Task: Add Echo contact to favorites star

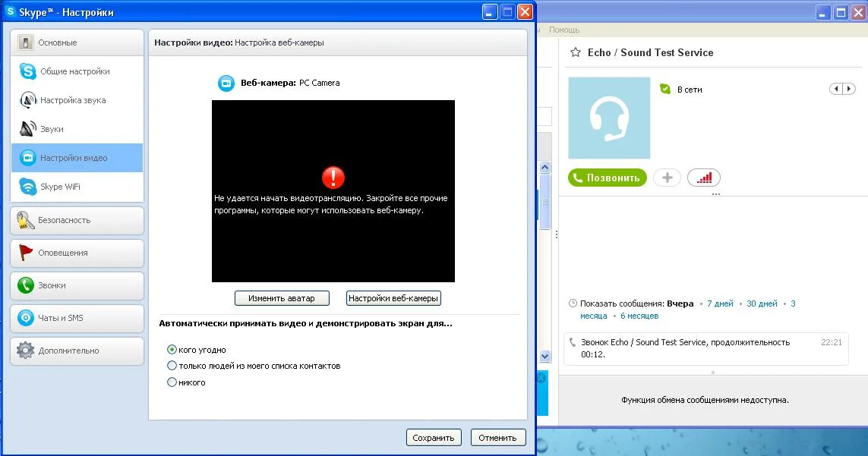Action: click(576, 52)
